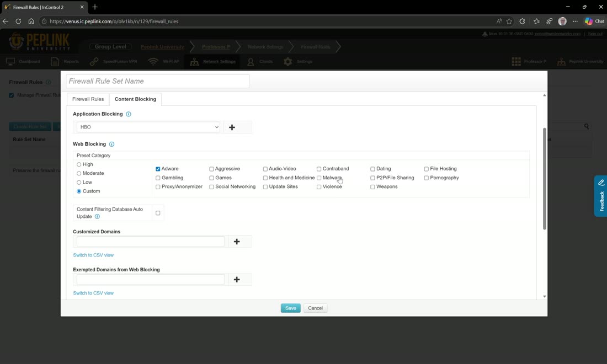
Task: Check the Malware category
Action: pyautogui.click(x=319, y=178)
